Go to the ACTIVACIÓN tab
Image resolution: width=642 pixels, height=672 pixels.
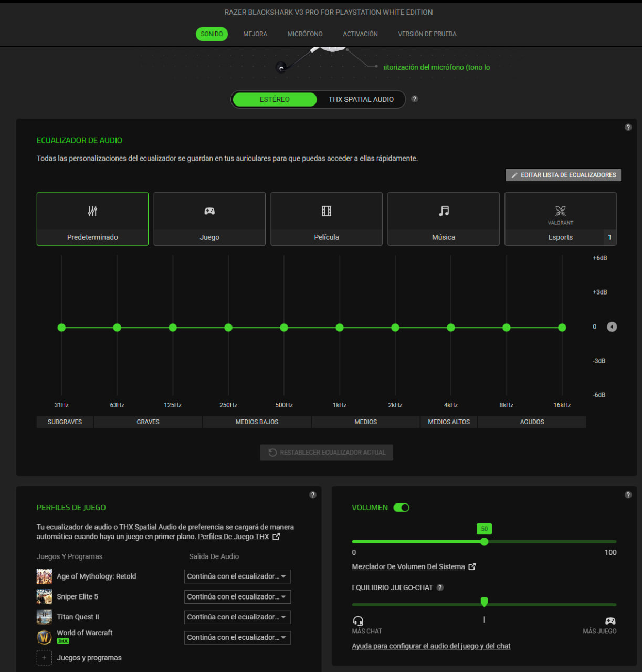click(x=360, y=34)
